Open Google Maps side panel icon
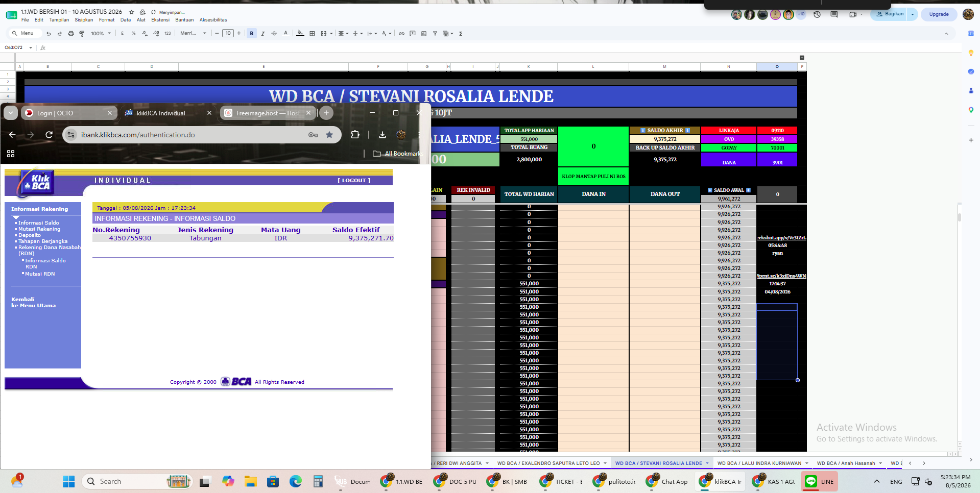 click(x=971, y=110)
